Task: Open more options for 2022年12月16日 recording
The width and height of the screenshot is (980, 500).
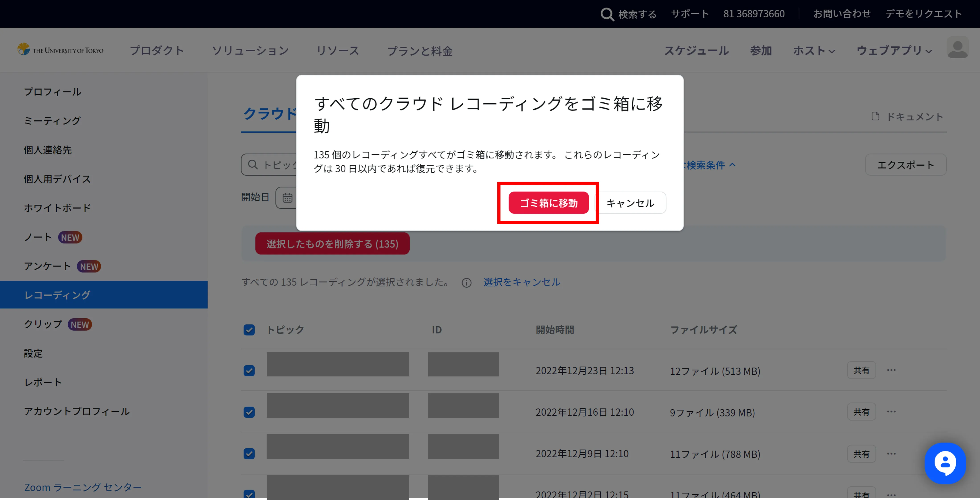Action: 891,411
